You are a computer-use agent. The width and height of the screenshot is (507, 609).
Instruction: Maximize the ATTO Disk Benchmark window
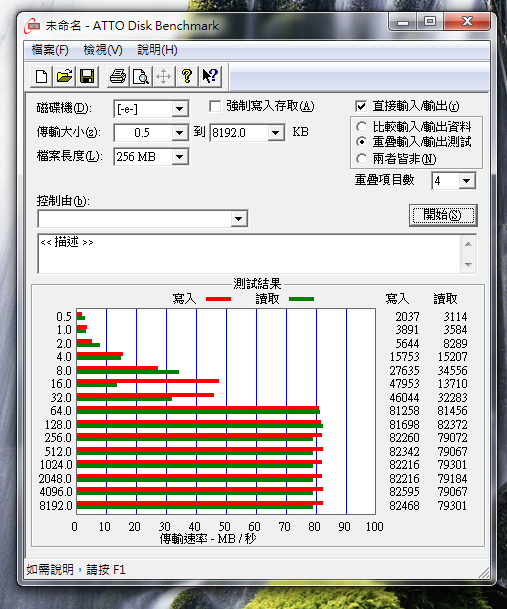(430, 22)
